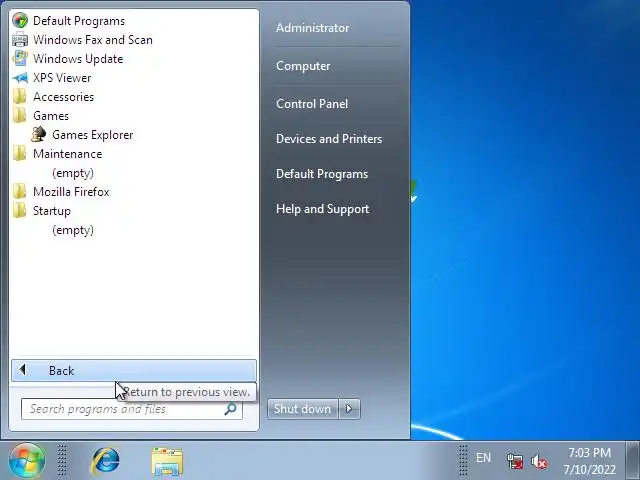Viewport: 640px width, 480px height.
Task: Collapse the Games folder
Action: [x=51, y=116]
